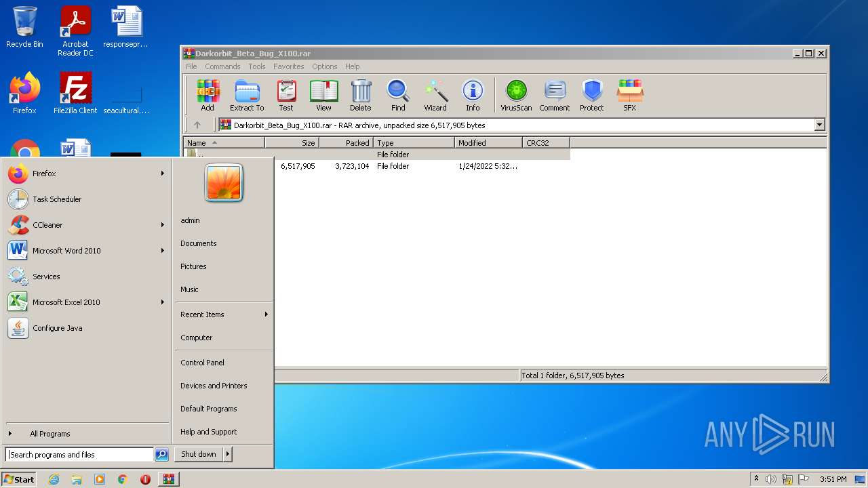
Task: Click the clock showing 3:51 PM
Action: tap(833, 479)
